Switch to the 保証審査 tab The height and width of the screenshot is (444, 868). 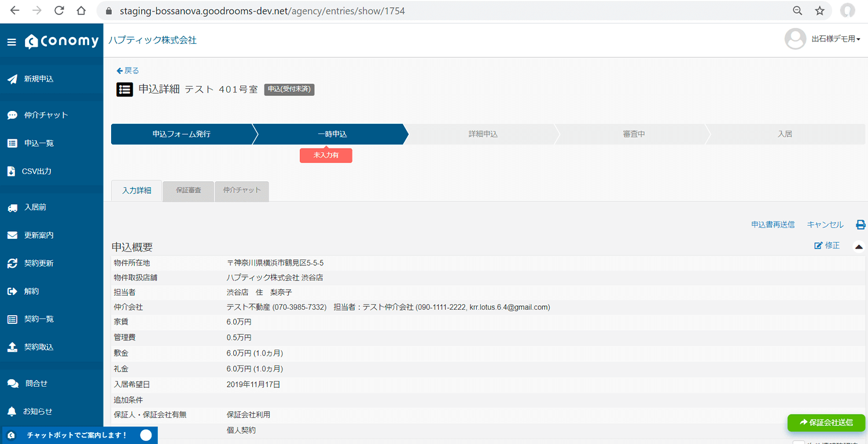click(x=189, y=191)
